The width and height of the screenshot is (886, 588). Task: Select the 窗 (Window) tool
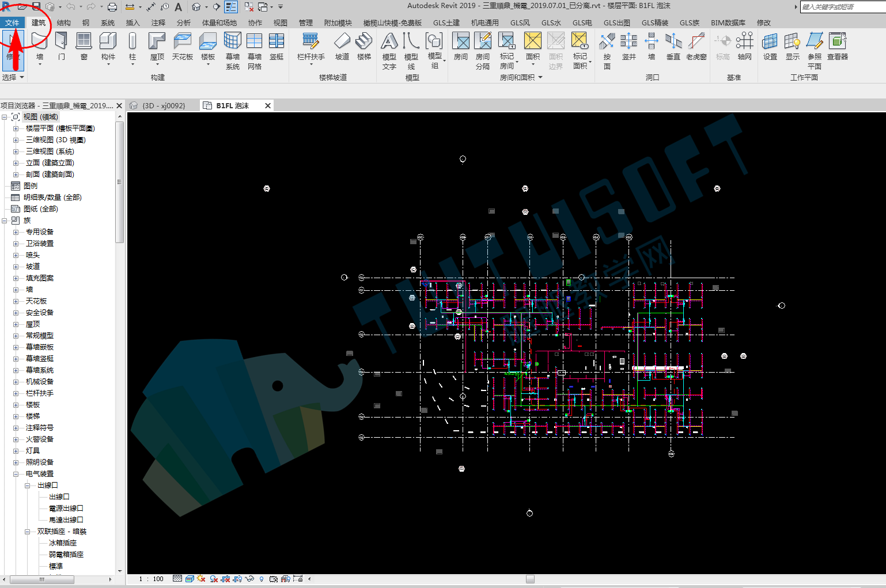click(84, 46)
